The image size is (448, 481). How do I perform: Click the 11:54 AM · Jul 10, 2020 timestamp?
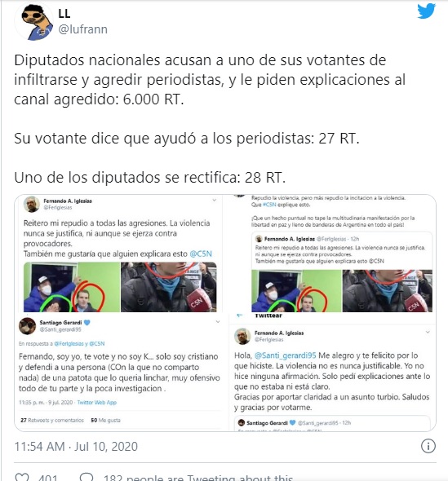[76, 447]
